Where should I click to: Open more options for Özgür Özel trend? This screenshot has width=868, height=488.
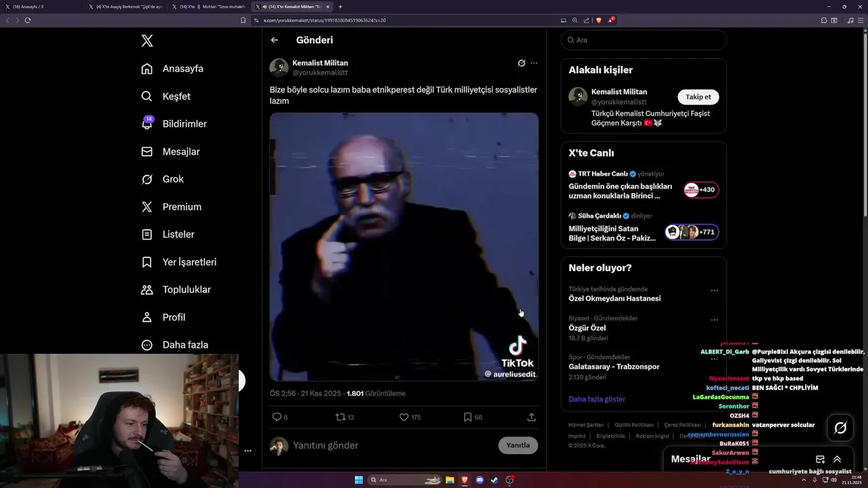(714, 319)
